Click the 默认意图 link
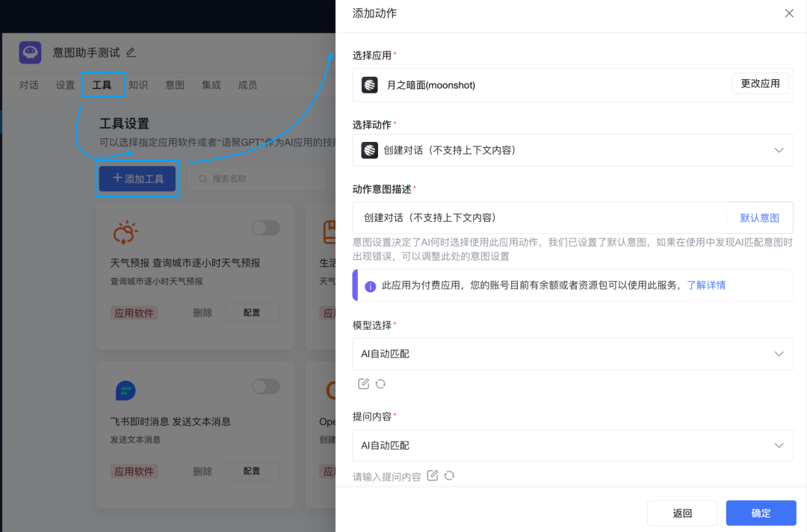807x532 pixels. 760,217
